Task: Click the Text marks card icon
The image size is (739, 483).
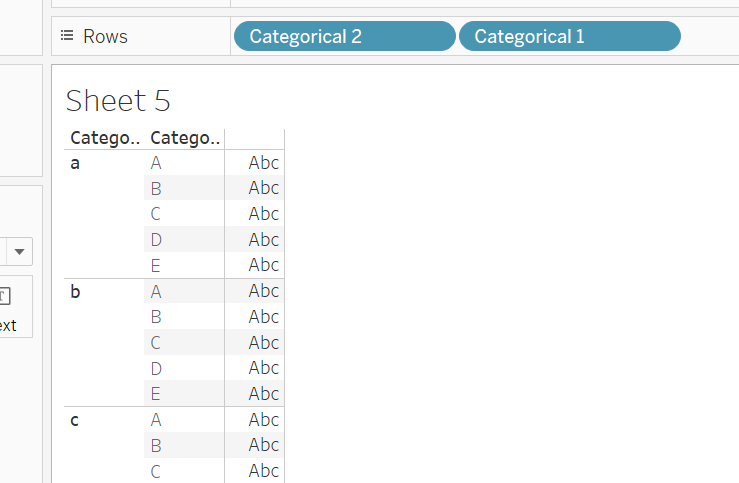Action: point(5,297)
